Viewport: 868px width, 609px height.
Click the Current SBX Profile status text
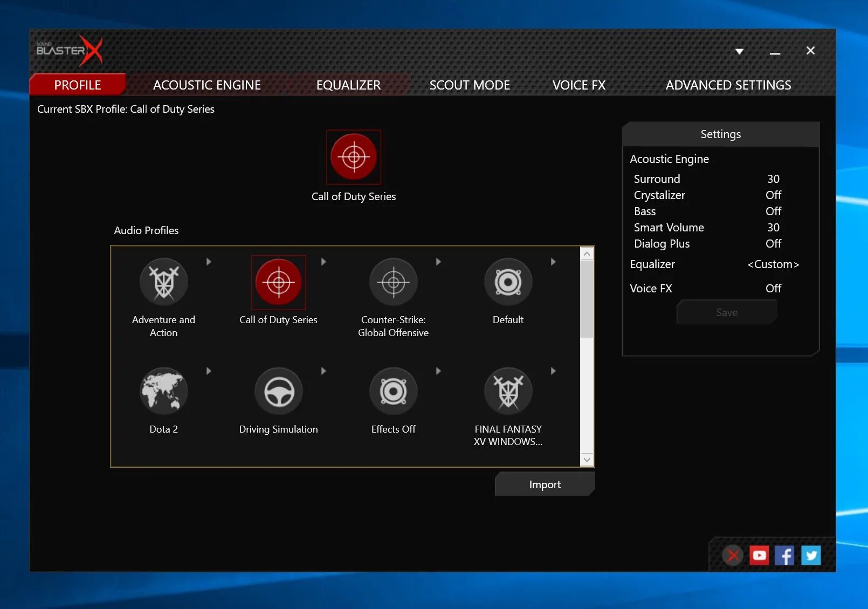click(126, 109)
